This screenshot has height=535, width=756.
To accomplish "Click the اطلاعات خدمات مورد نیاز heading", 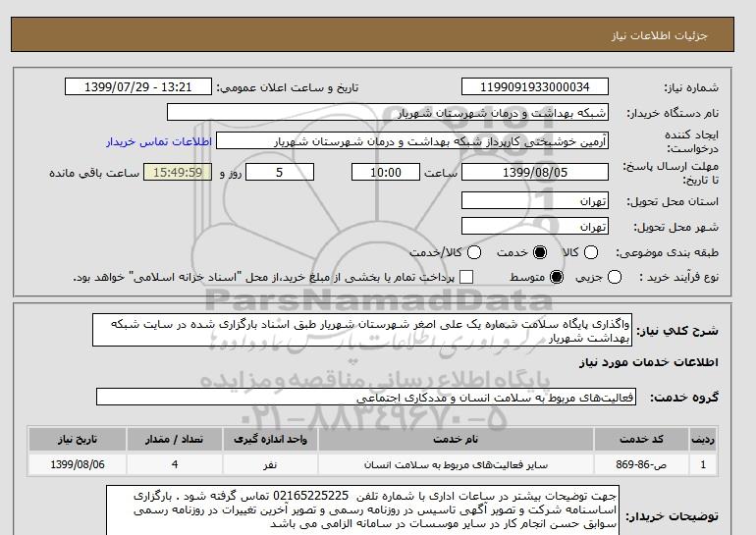I will pyautogui.click(x=648, y=362).
